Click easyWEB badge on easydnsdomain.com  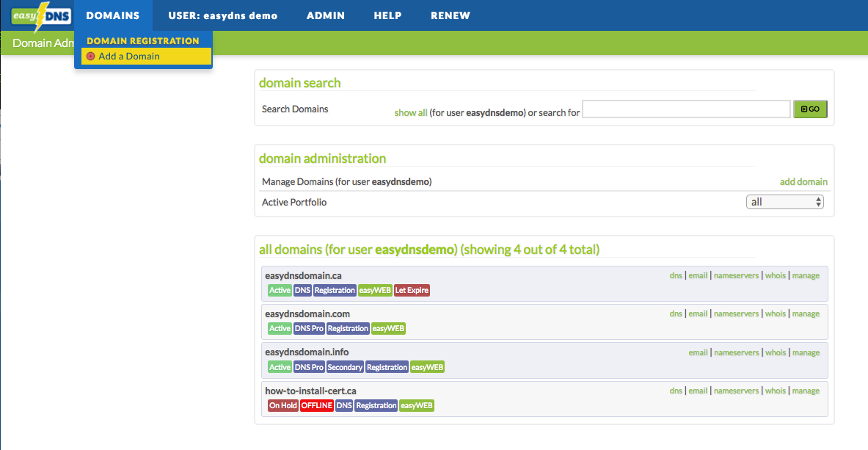(x=389, y=329)
